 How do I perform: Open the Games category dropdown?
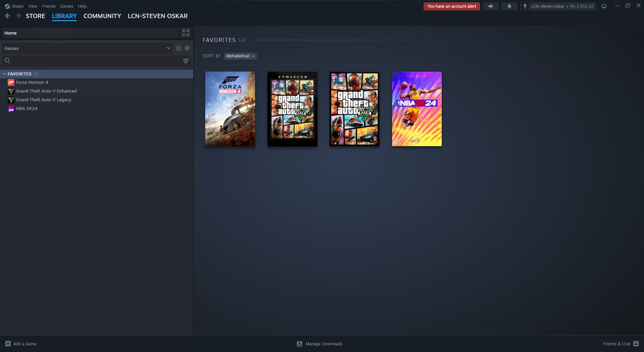click(88, 48)
